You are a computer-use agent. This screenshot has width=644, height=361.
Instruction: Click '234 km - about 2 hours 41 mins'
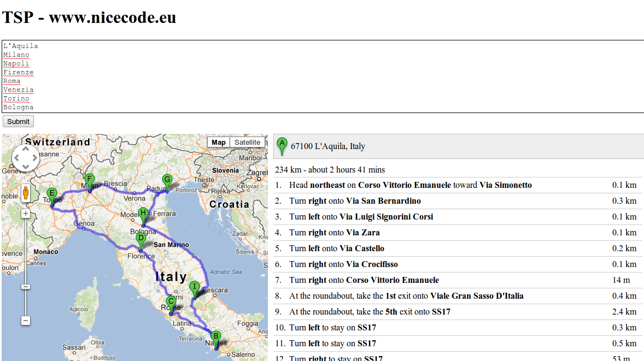click(x=330, y=170)
